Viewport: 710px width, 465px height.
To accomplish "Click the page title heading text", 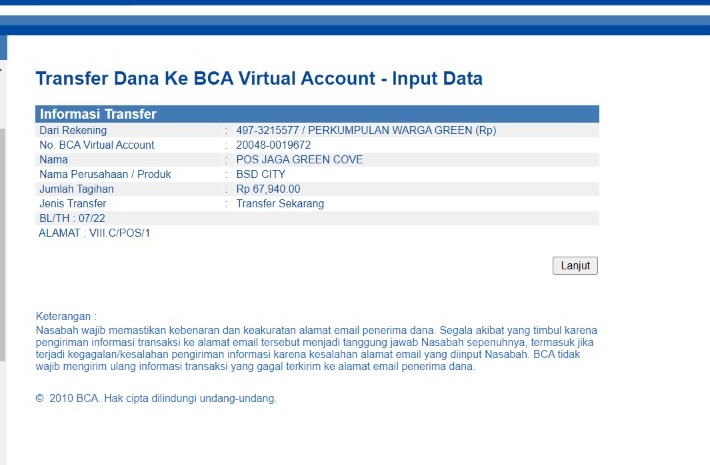I will click(259, 79).
